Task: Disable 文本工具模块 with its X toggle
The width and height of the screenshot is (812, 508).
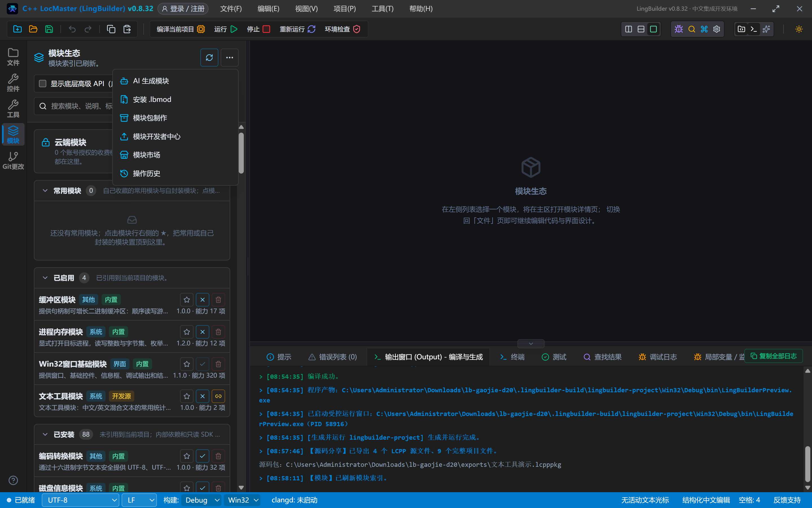Action: (x=203, y=397)
